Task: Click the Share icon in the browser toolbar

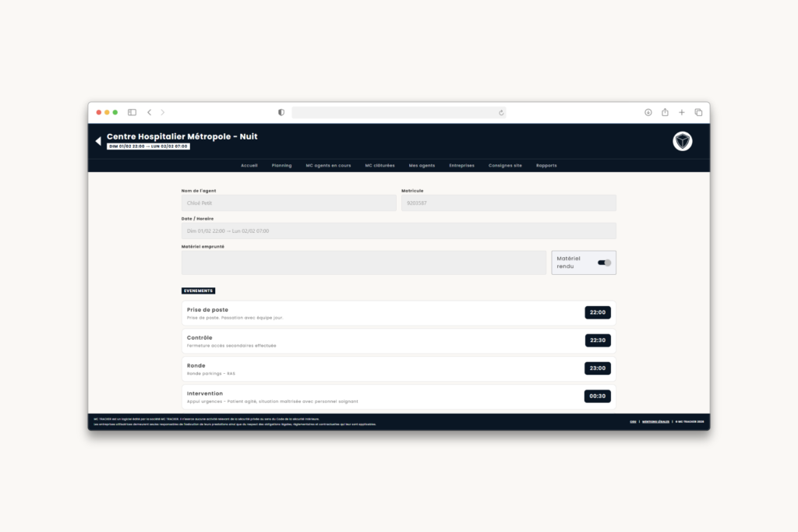Action: (x=664, y=112)
